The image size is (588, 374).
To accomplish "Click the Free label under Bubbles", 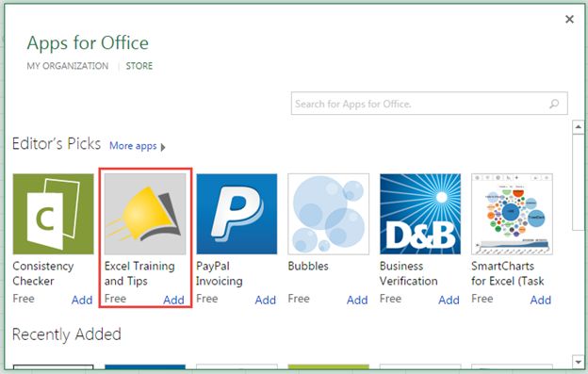I will click(299, 299).
